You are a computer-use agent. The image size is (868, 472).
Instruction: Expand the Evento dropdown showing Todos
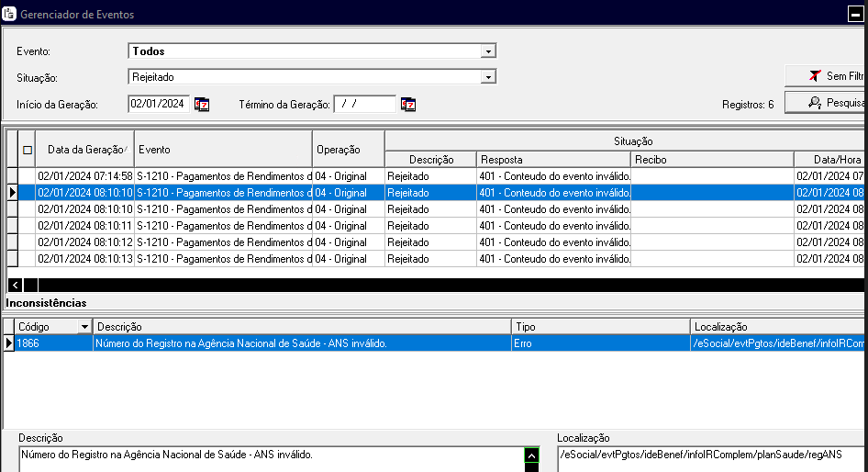(x=488, y=51)
